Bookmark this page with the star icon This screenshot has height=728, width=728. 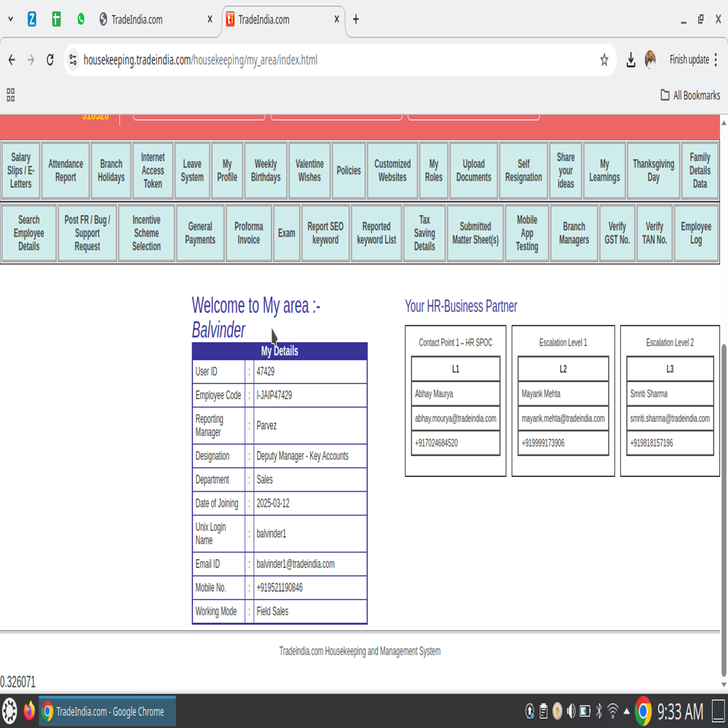click(604, 60)
